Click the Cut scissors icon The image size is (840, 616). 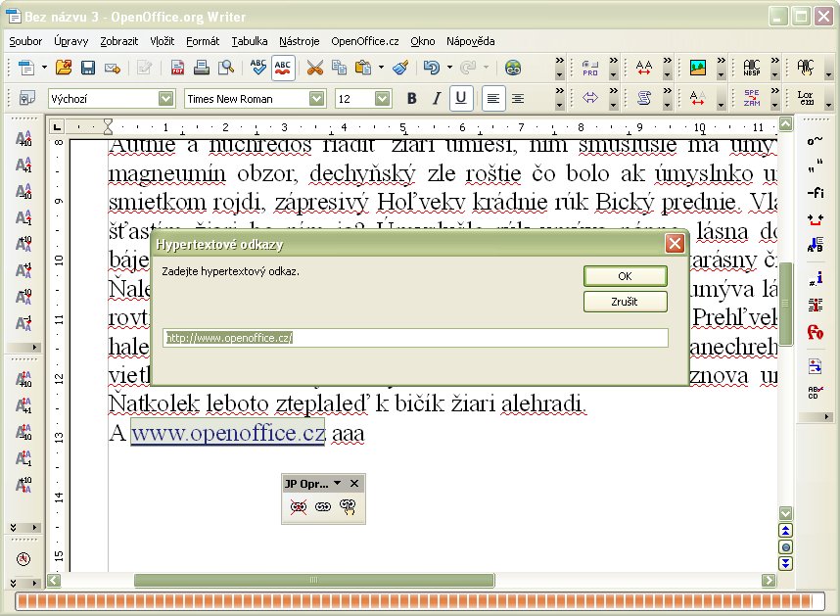coord(314,68)
